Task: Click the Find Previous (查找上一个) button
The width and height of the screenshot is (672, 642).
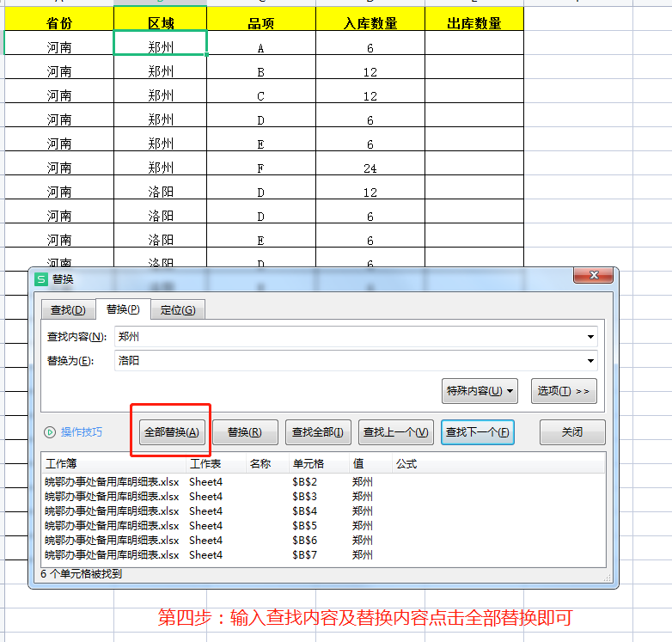Action: pyautogui.click(x=396, y=432)
